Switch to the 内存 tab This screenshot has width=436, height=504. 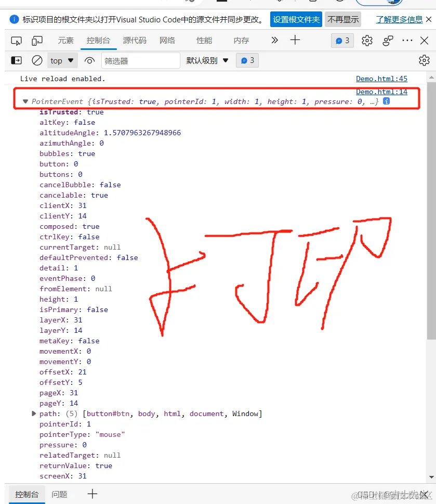point(241,41)
